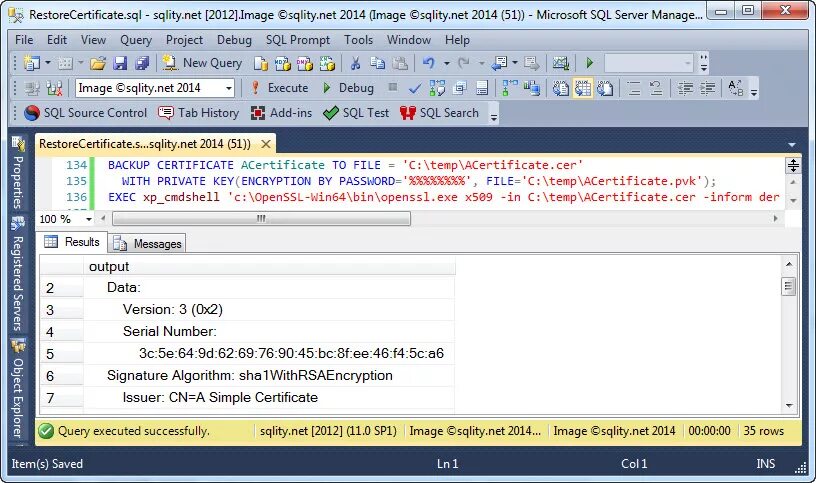Select Results to Grid mode

click(582, 88)
